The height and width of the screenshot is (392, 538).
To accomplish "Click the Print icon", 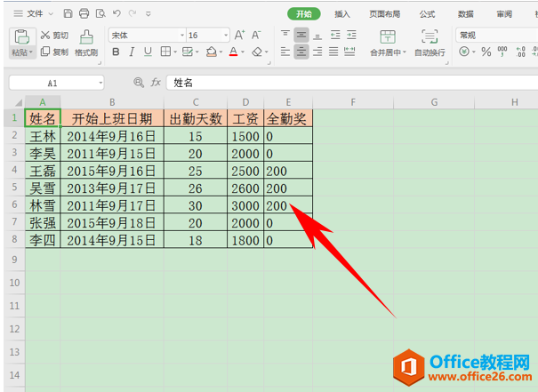I will click(84, 13).
